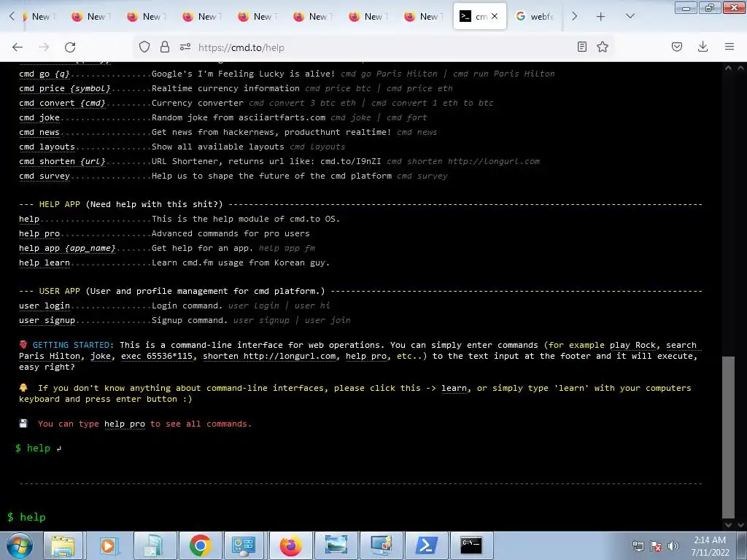This screenshot has width=747, height=560.
Task: Go back with the browser back arrow
Action: point(18,47)
